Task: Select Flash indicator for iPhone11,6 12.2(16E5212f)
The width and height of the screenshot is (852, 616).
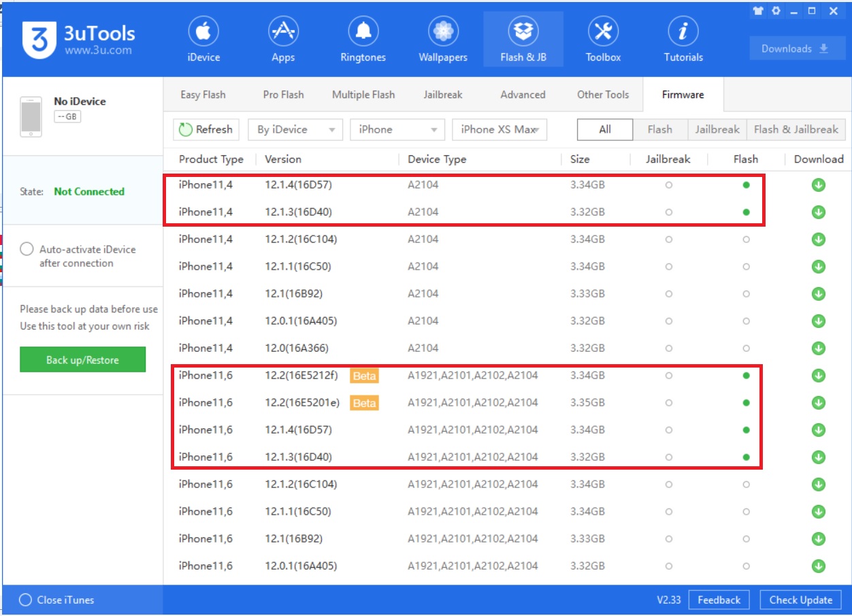Action: 747,375
